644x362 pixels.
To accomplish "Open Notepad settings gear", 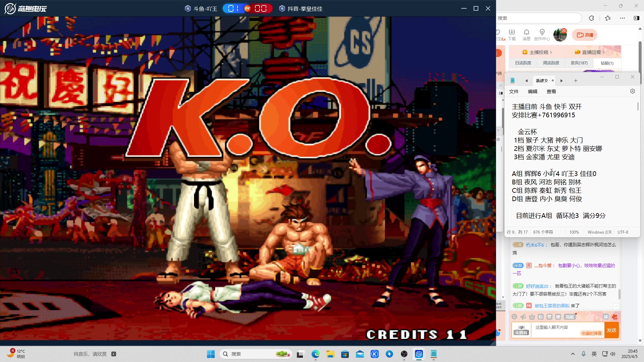I will [x=633, y=91].
